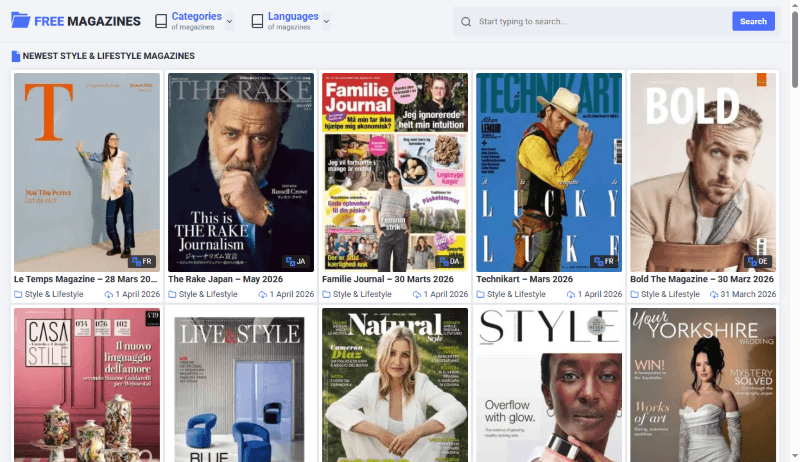The width and height of the screenshot is (800, 462).
Task: Click the vertical page scrollbar thumb
Action: (x=795, y=48)
